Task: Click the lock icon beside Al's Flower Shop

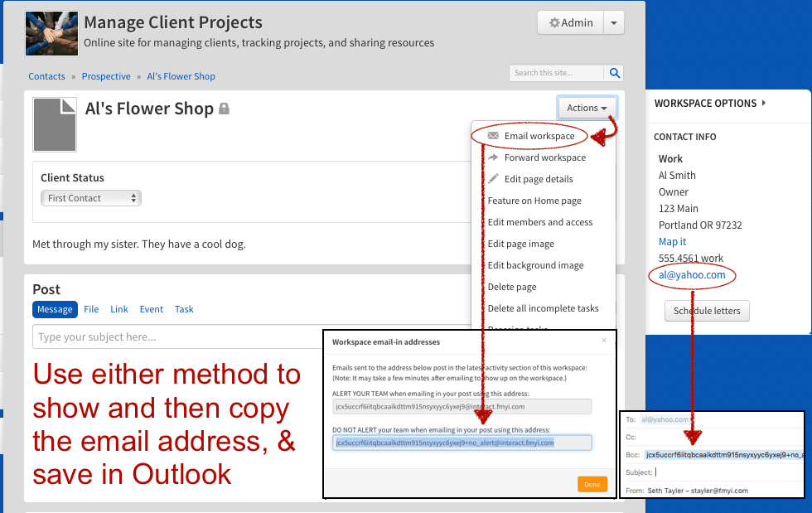Action: point(224,109)
